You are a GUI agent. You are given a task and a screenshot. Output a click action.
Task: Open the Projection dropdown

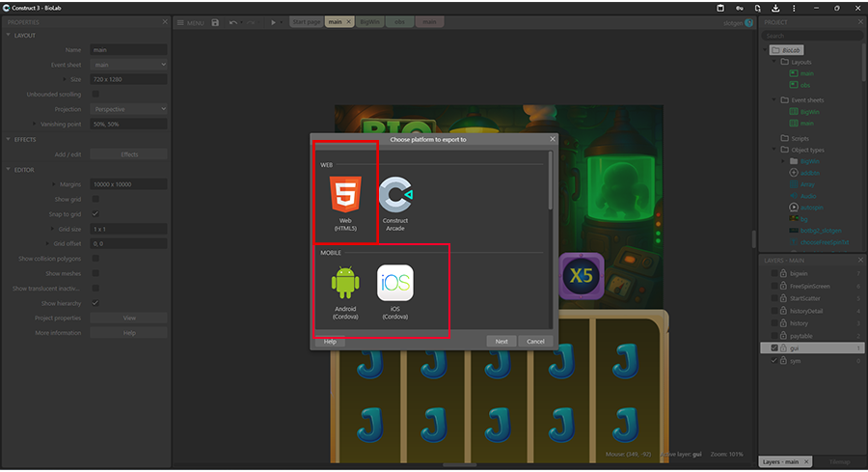[128, 109]
